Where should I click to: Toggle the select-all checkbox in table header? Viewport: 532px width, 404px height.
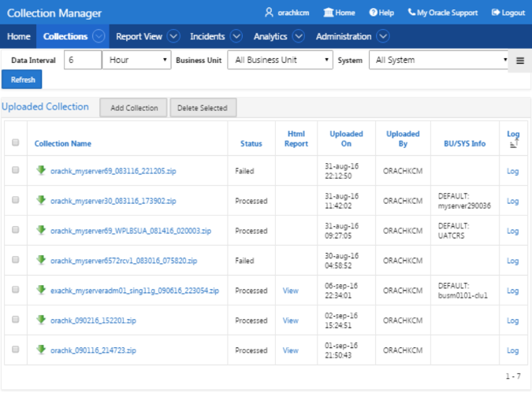pyautogui.click(x=15, y=143)
